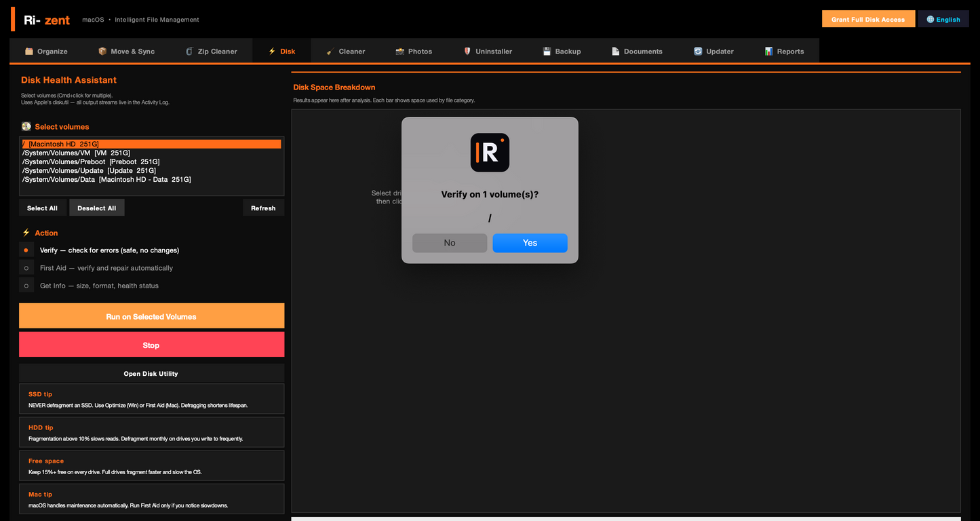Click the red Stop button

point(151,345)
